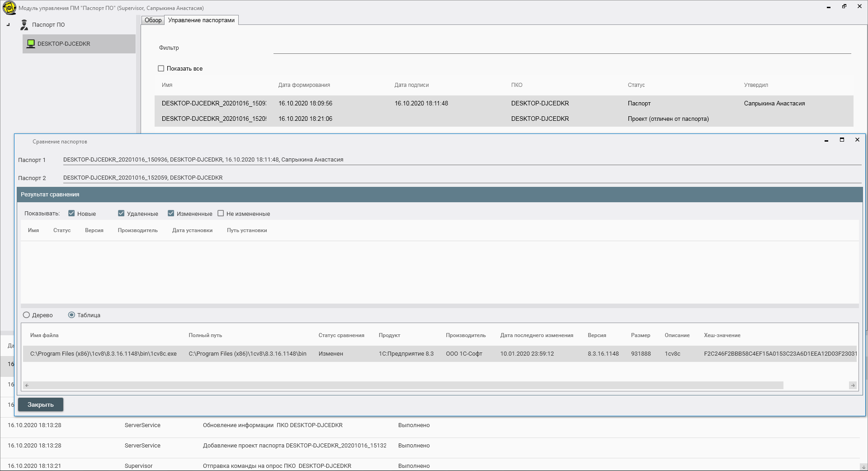This screenshot has height=471, width=868.
Task: Click the Дата последнего изменения column header
Action: pos(537,335)
